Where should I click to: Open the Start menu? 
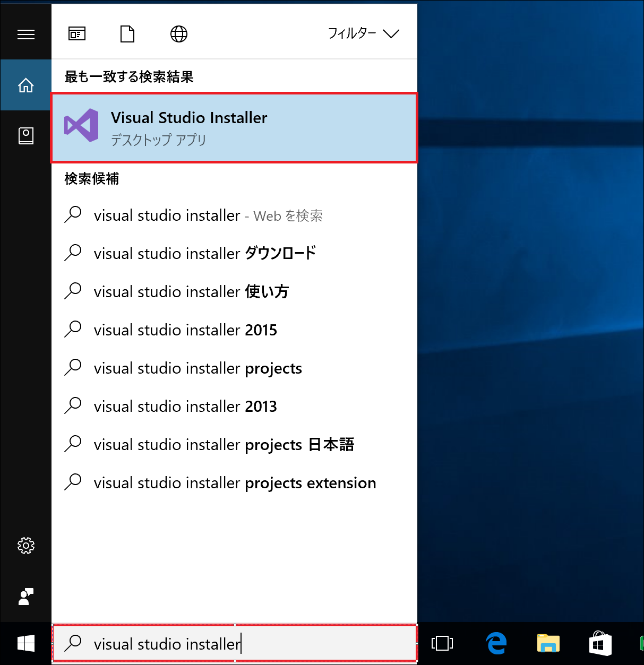point(25,643)
